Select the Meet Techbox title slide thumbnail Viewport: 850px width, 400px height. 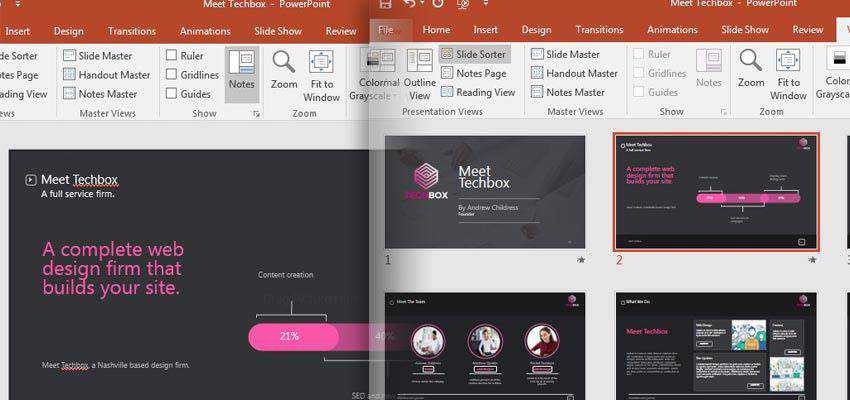pyautogui.click(x=485, y=191)
